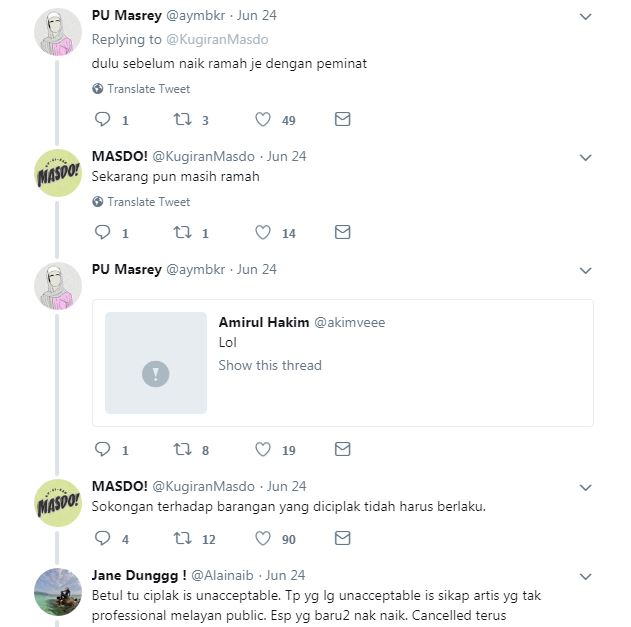Retweet PU Masrey's tweet with 3 retweets
The width and height of the screenshot is (631, 627).
pos(182,120)
